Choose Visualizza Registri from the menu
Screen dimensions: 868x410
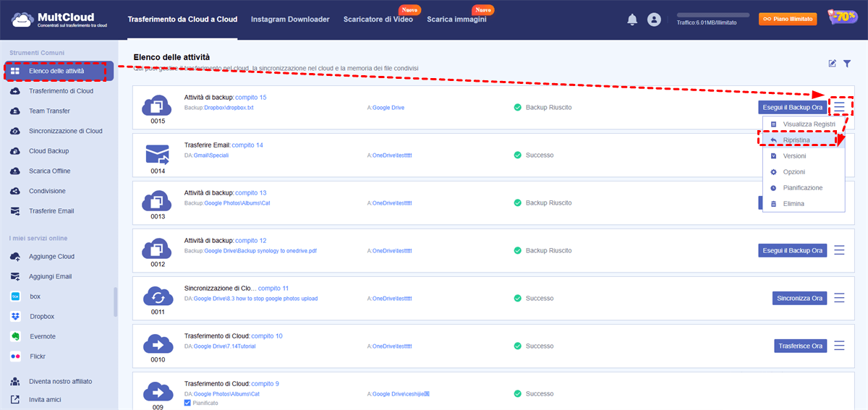(x=804, y=124)
